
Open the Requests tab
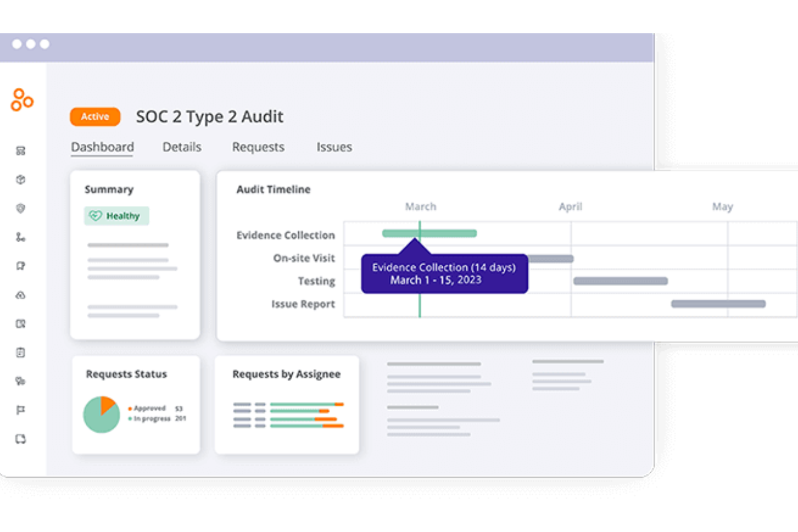point(258,147)
